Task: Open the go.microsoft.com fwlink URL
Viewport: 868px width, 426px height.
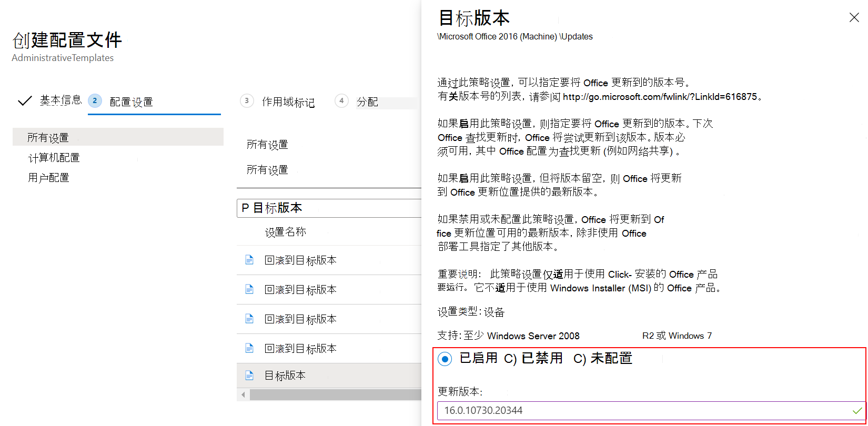Action: tap(660, 97)
